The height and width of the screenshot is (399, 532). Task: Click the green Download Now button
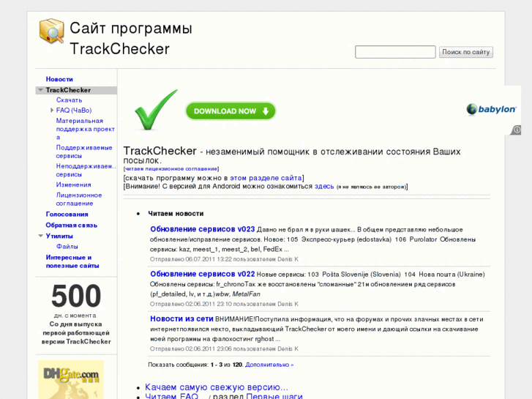pyautogui.click(x=231, y=111)
